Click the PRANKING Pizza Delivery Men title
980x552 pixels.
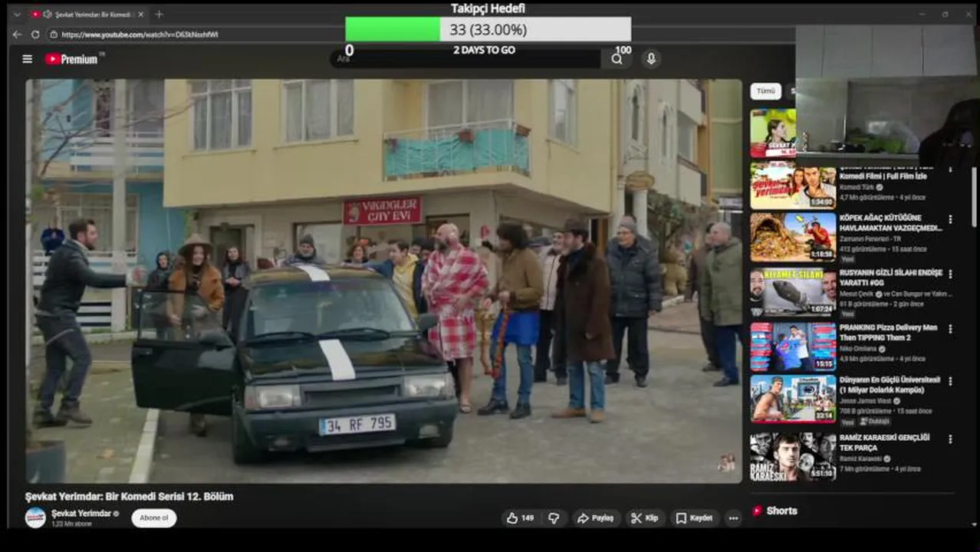pyautogui.click(x=888, y=333)
